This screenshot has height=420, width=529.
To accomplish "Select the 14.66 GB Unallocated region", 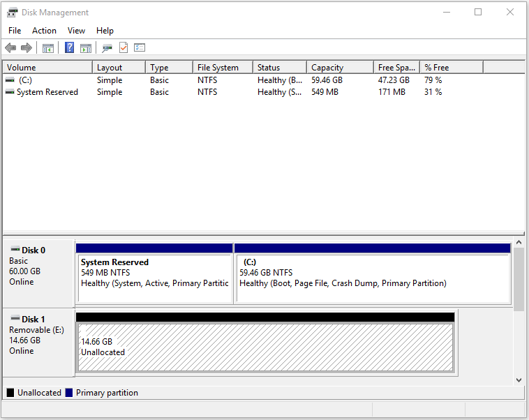I will 265,347.
